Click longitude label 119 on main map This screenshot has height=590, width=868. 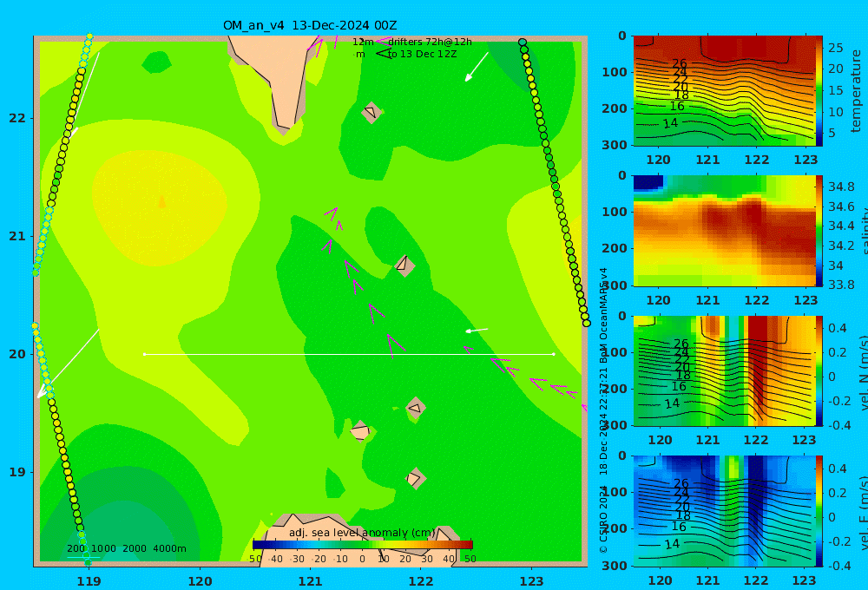coord(89,581)
